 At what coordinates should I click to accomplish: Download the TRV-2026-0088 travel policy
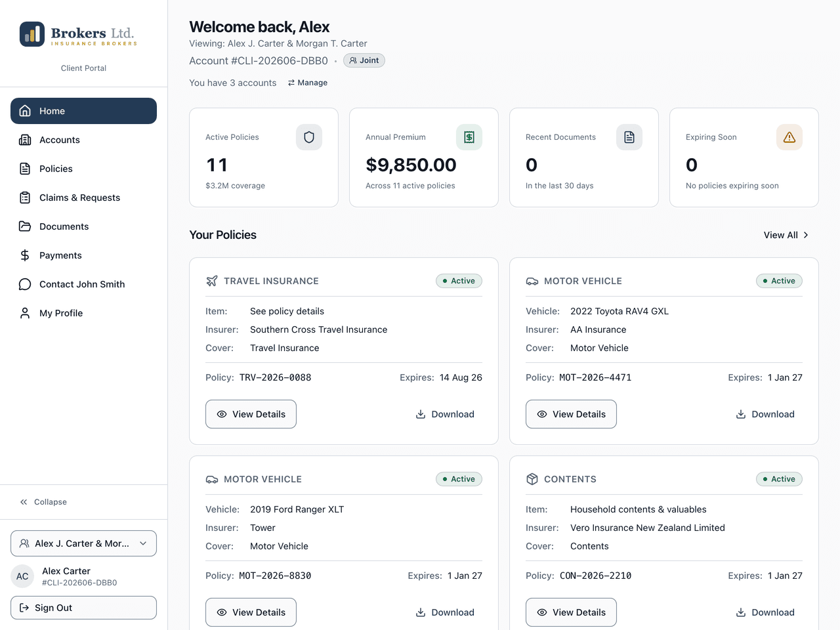click(x=445, y=414)
